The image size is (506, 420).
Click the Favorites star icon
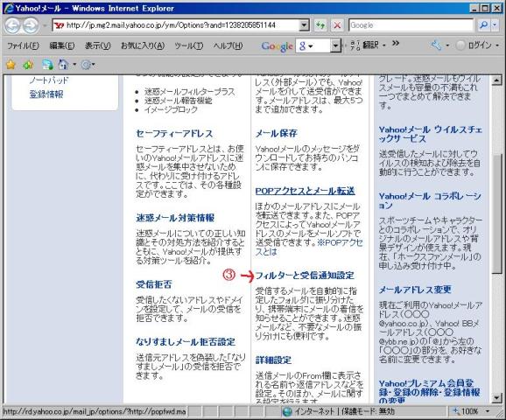[11, 65]
